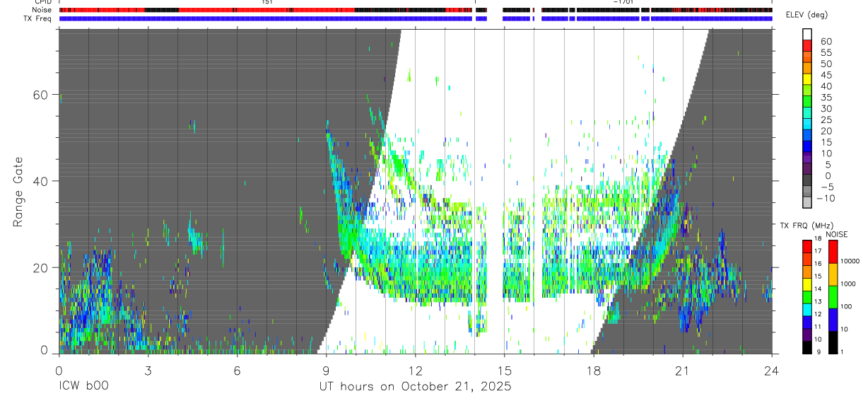Image resolution: width=868 pixels, height=401 pixels.
Task: Click the "NOISE" legend title
Action: click(x=837, y=235)
